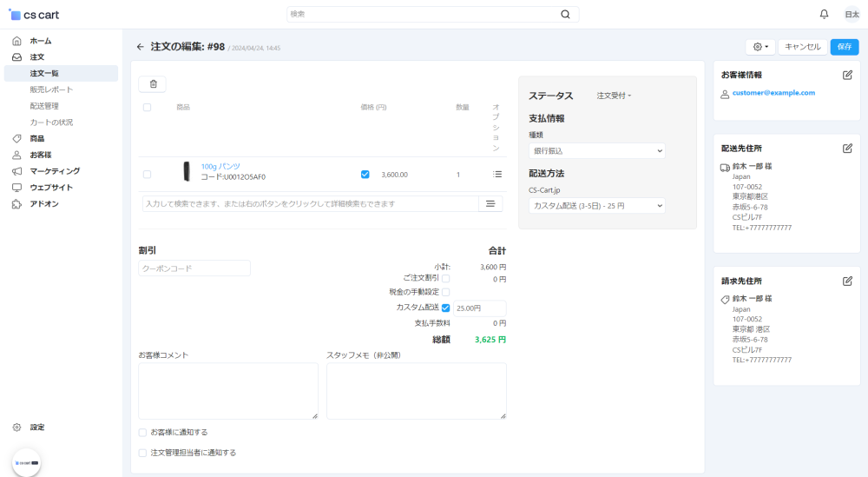Open the 商品 menu item
The height and width of the screenshot is (477, 868).
coord(37,138)
